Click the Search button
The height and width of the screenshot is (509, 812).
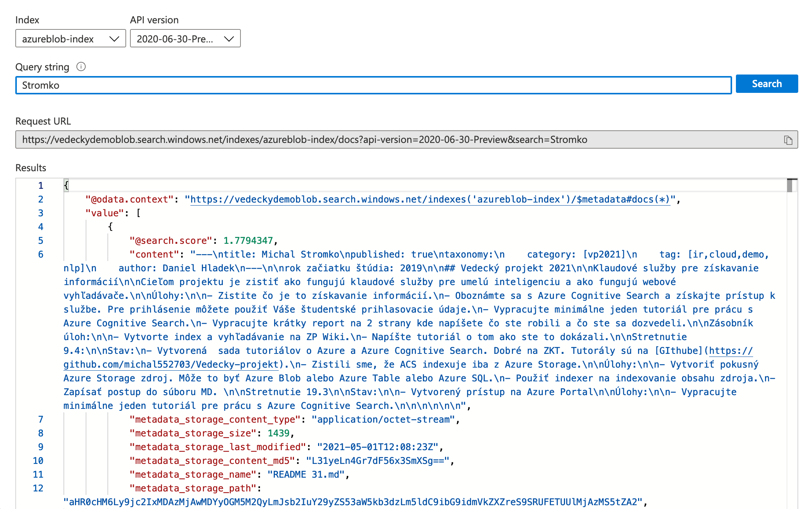(767, 84)
